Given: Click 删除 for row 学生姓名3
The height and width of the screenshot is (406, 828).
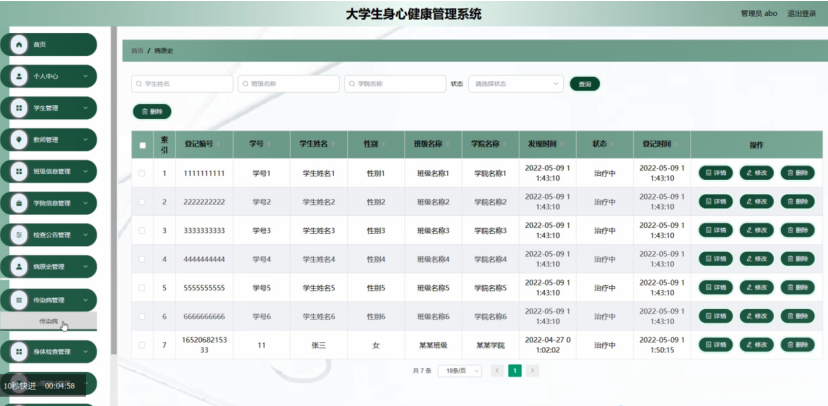Looking at the screenshot, I should [x=797, y=230].
